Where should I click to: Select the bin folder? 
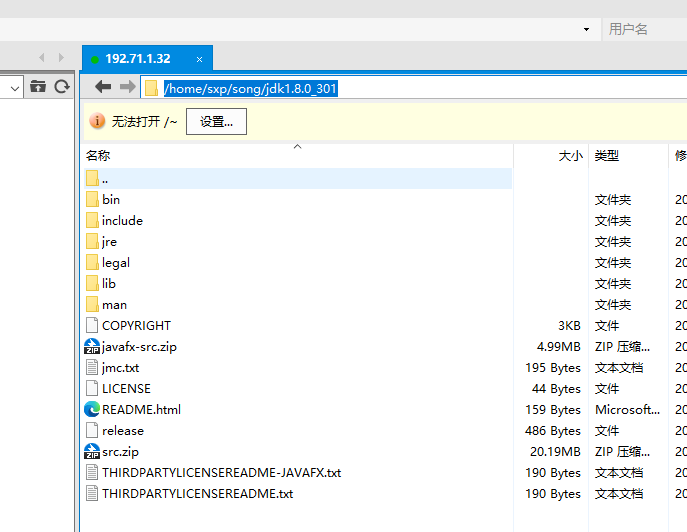(111, 200)
